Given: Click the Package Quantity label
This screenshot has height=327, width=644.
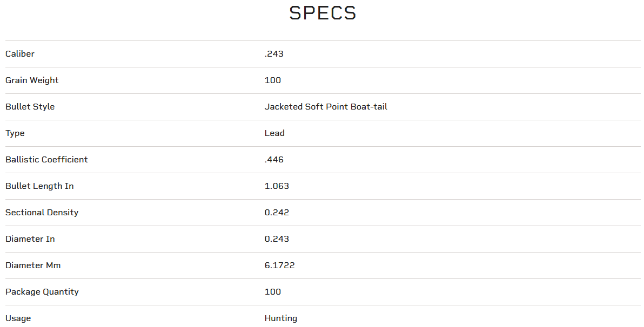Looking at the screenshot, I should [42, 292].
